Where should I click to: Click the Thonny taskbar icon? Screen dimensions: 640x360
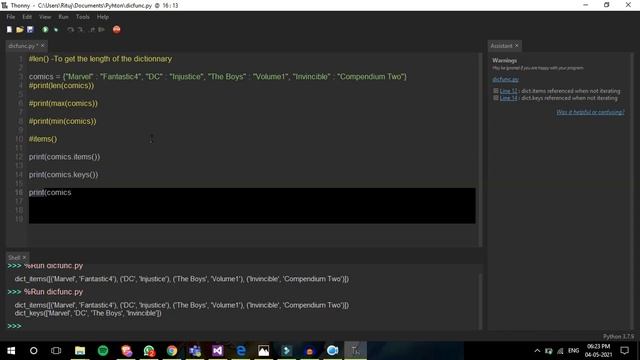click(x=356, y=351)
